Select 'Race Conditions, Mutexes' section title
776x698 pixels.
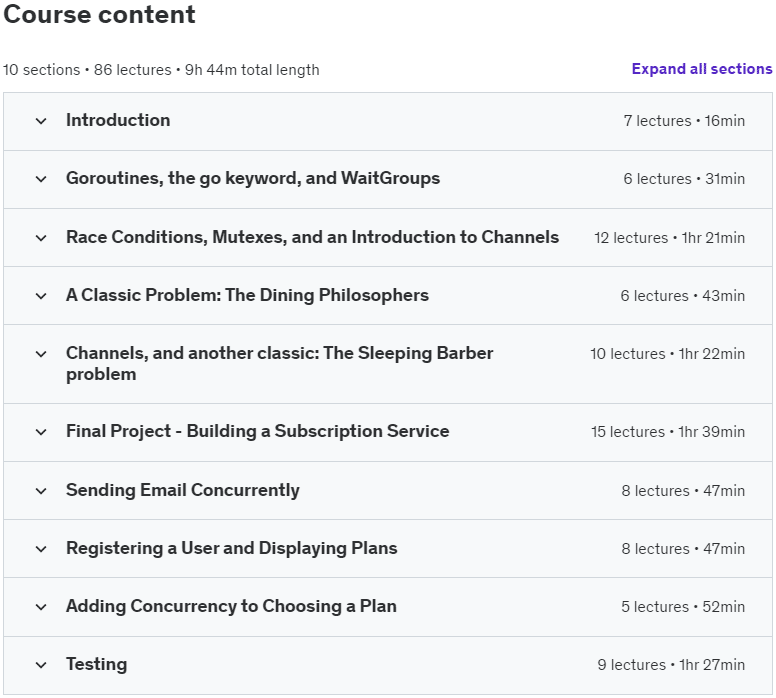[x=312, y=237]
